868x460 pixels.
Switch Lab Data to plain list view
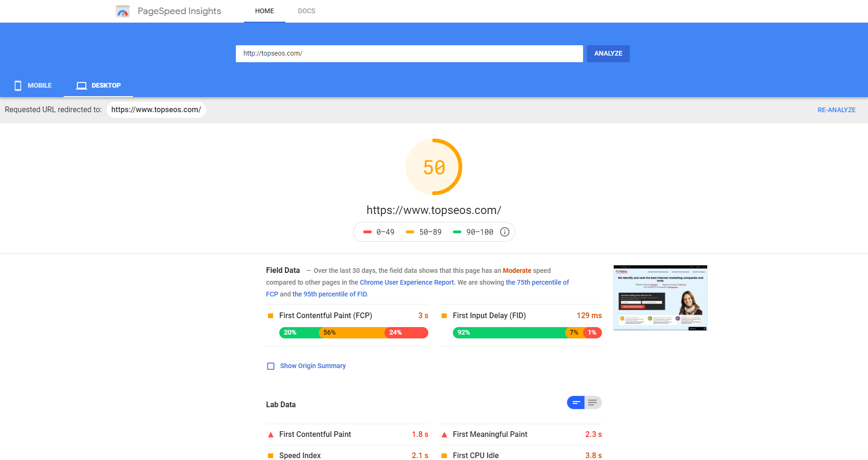point(592,402)
